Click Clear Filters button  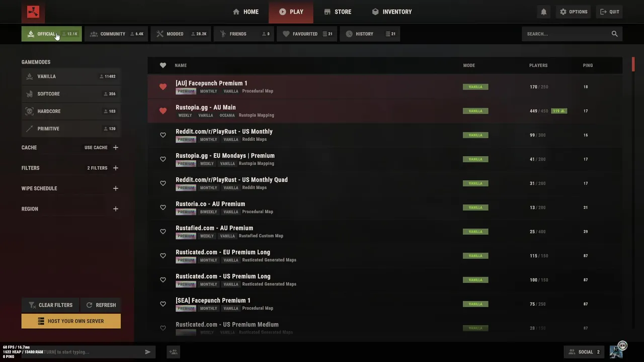pos(50,305)
